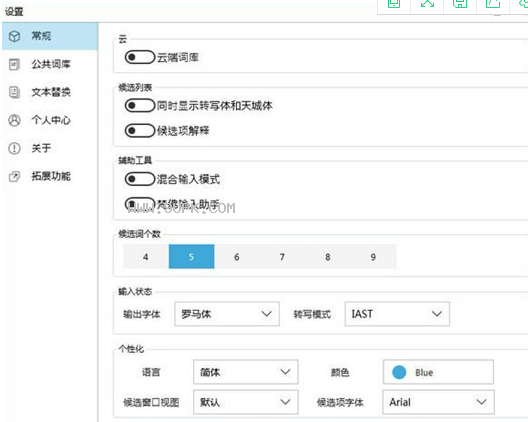Enable 同时显示转写体和天城体 switch
This screenshot has width=528, height=422.
[140, 106]
